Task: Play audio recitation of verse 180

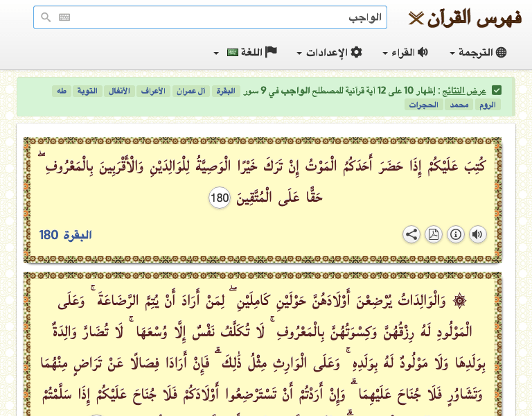Action: point(477,234)
